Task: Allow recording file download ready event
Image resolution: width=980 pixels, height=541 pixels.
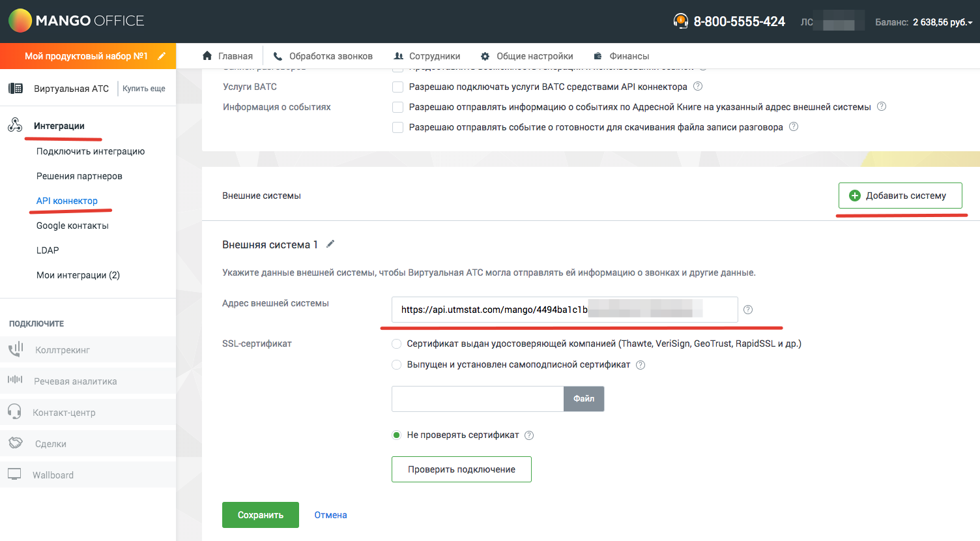Action: pyautogui.click(x=397, y=127)
